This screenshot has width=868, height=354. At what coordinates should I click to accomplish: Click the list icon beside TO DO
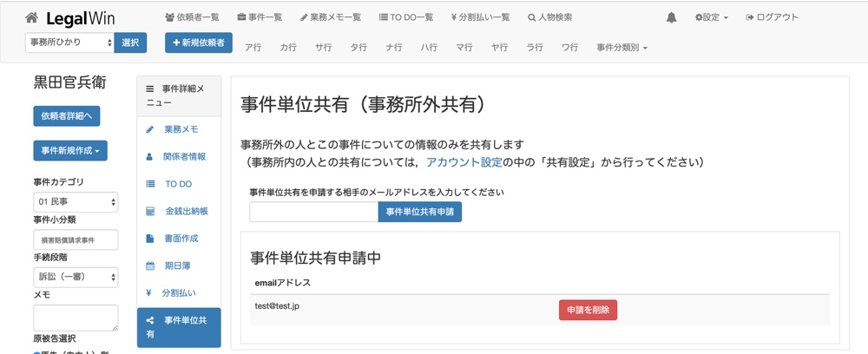tap(149, 184)
